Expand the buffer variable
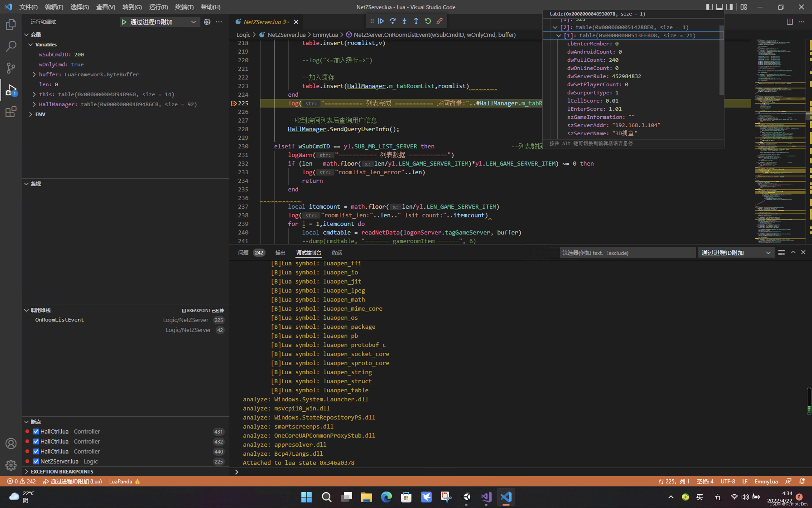 point(34,75)
